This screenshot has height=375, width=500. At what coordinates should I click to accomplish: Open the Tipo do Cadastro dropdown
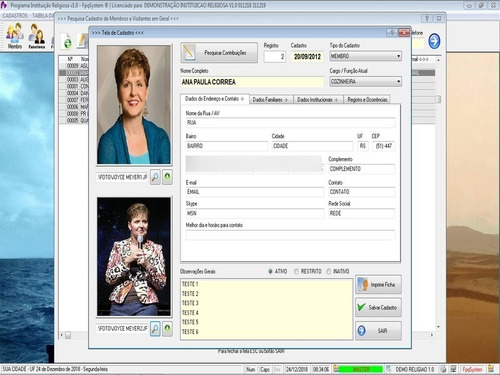pyautogui.click(x=365, y=56)
